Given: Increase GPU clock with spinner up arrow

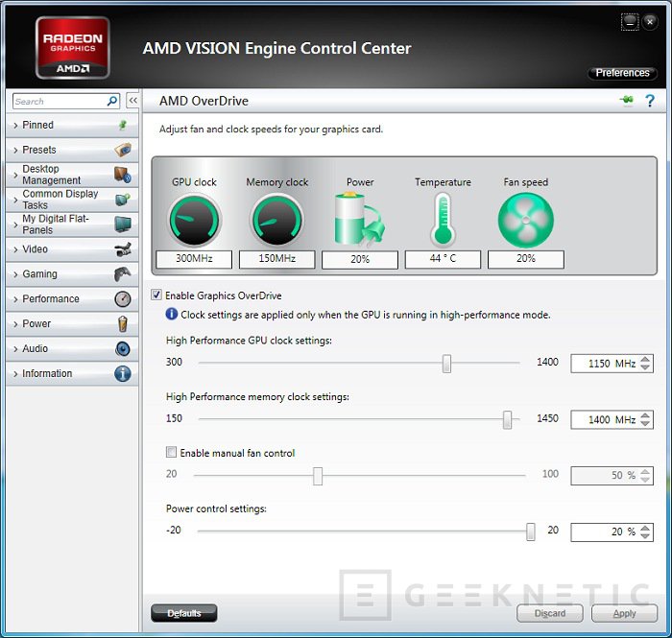Looking at the screenshot, I should coord(645,359).
